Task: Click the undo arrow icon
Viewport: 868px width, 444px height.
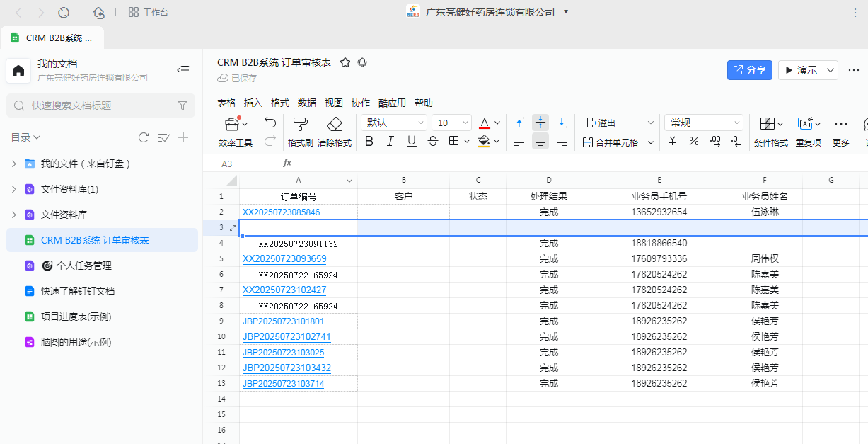Action: [x=270, y=123]
